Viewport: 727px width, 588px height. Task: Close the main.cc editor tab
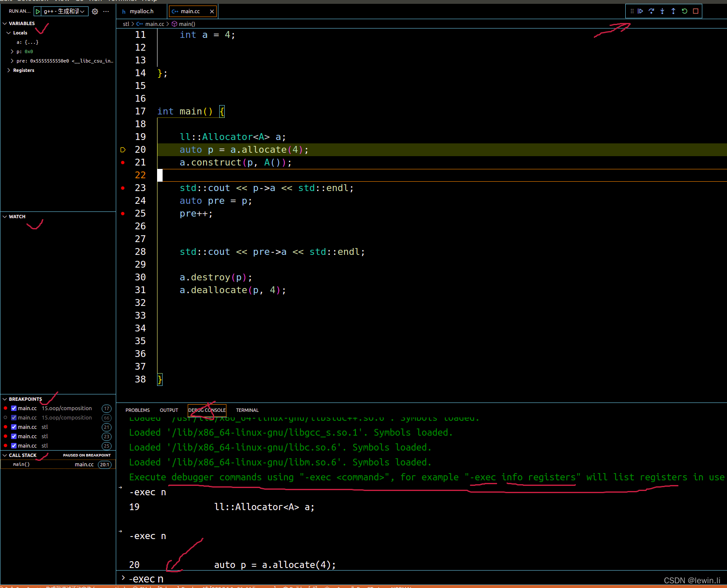tap(212, 11)
